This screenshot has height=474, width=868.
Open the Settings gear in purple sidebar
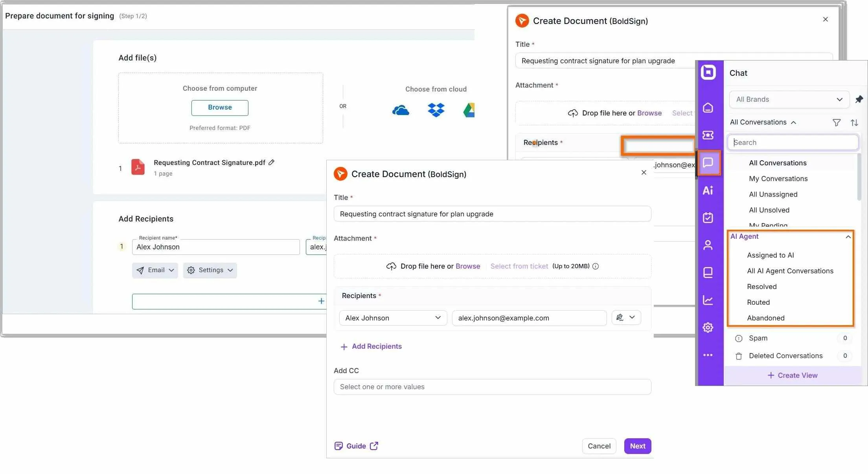(x=708, y=328)
